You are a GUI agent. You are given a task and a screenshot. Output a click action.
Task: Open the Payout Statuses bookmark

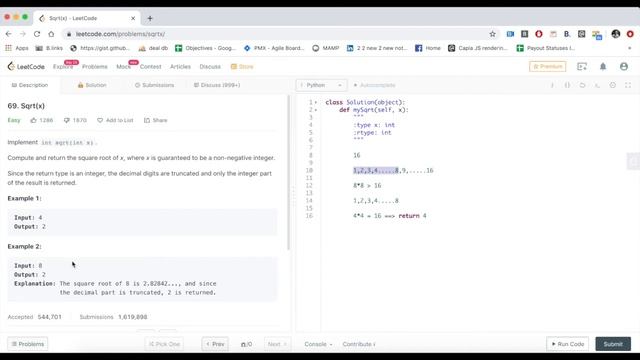tap(546, 48)
